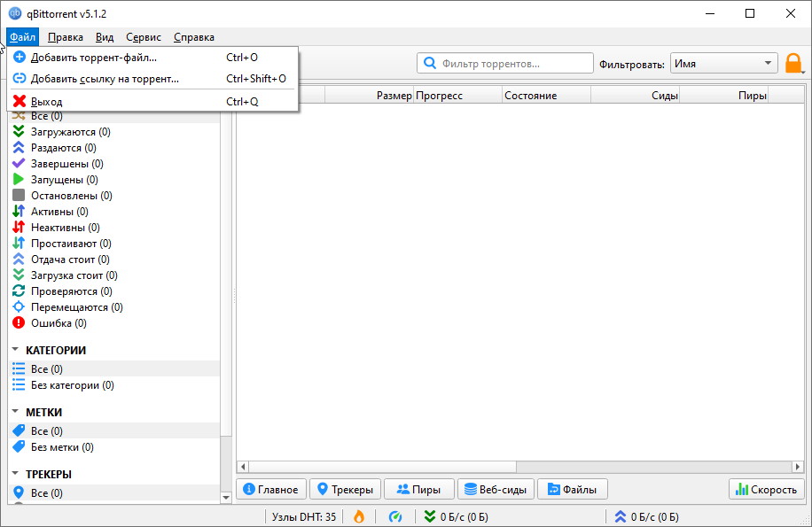
Task: Click the icon beside Перемещаются
Action: [19, 306]
